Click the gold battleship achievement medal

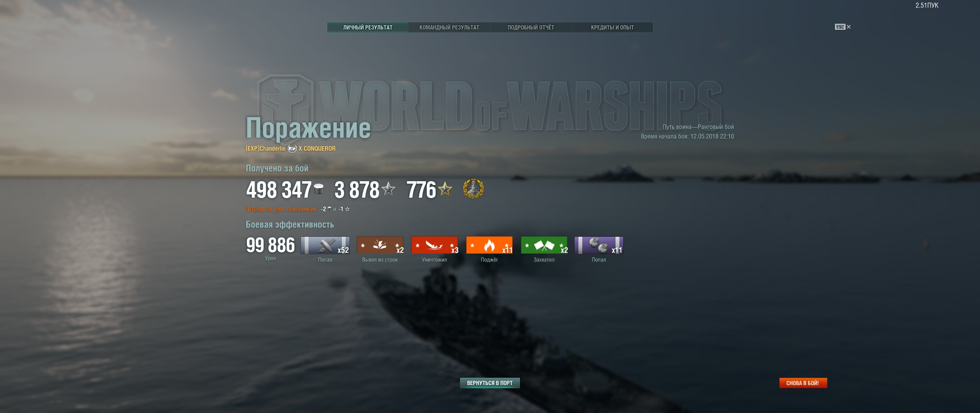[473, 189]
